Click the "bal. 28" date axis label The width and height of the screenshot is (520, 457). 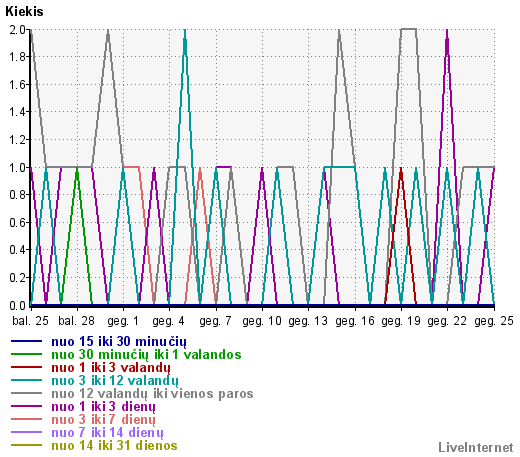click(76, 321)
